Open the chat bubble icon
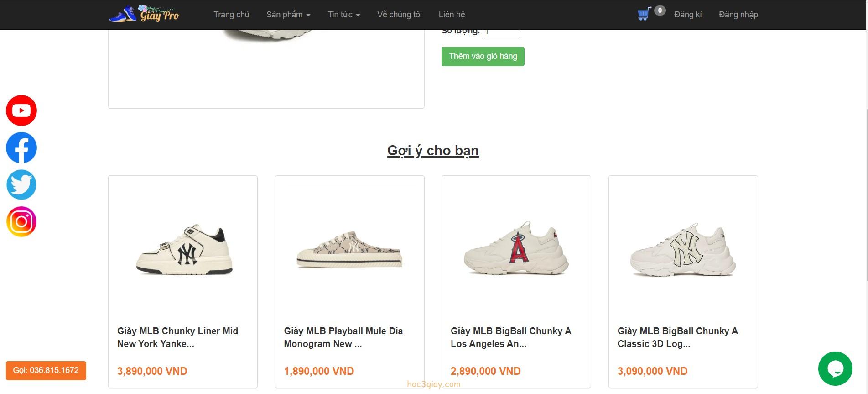This screenshot has height=394, width=868. (836, 368)
